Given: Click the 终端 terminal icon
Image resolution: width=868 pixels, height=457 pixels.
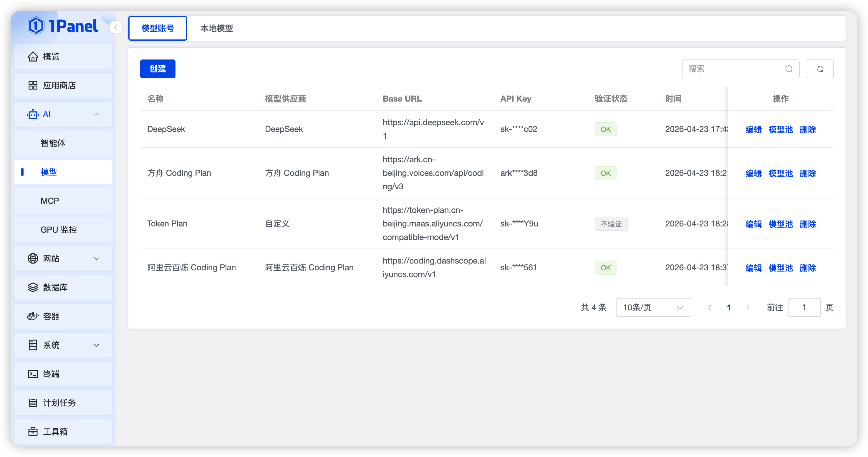Looking at the screenshot, I should click(x=33, y=374).
